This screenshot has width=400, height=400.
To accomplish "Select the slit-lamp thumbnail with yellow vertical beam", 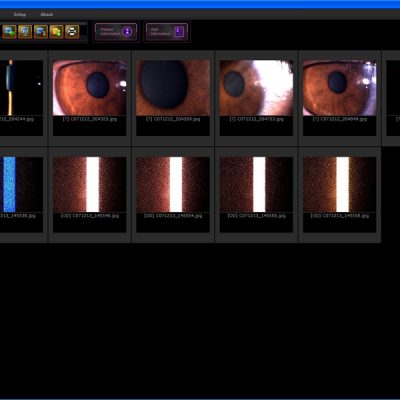I will tap(21, 88).
